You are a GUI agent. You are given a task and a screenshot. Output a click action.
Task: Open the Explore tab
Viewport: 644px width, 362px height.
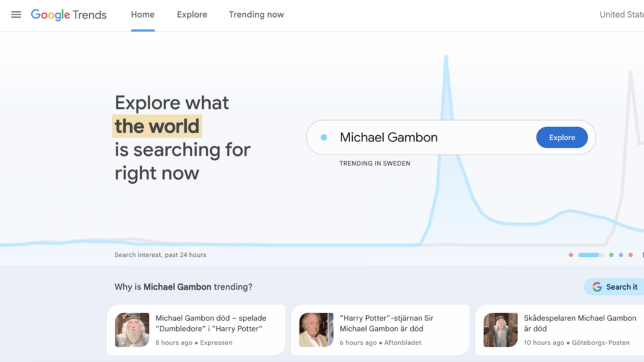[192, 15]
